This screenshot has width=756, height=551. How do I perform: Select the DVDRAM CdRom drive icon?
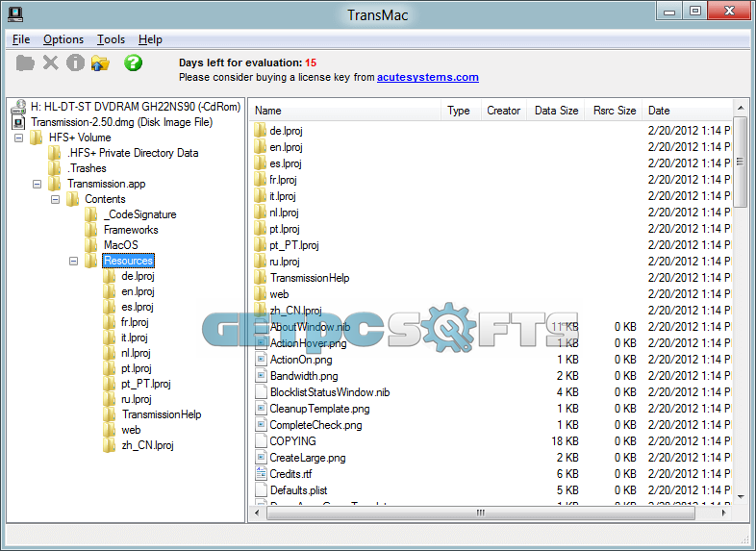(19, 107)
